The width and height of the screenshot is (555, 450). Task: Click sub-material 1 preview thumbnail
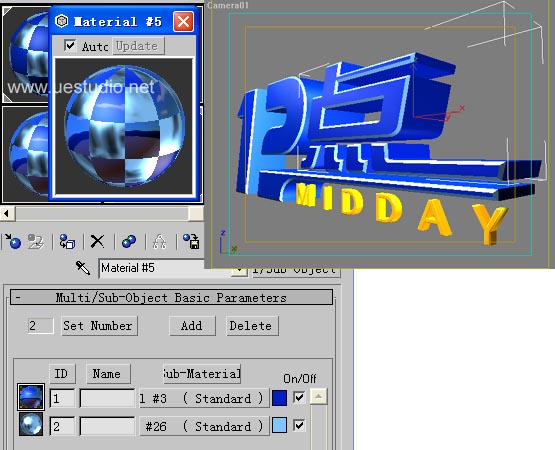point(31,397)
